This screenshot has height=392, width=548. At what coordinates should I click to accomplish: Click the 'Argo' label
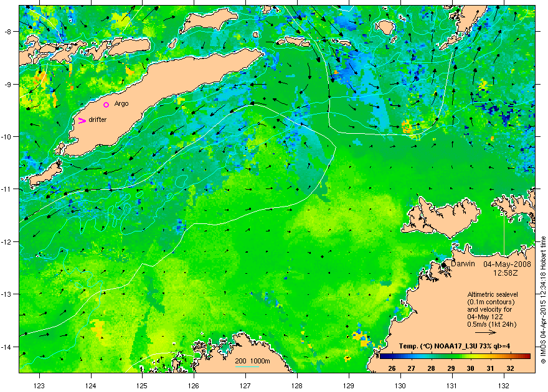click(x=121, y=104)
